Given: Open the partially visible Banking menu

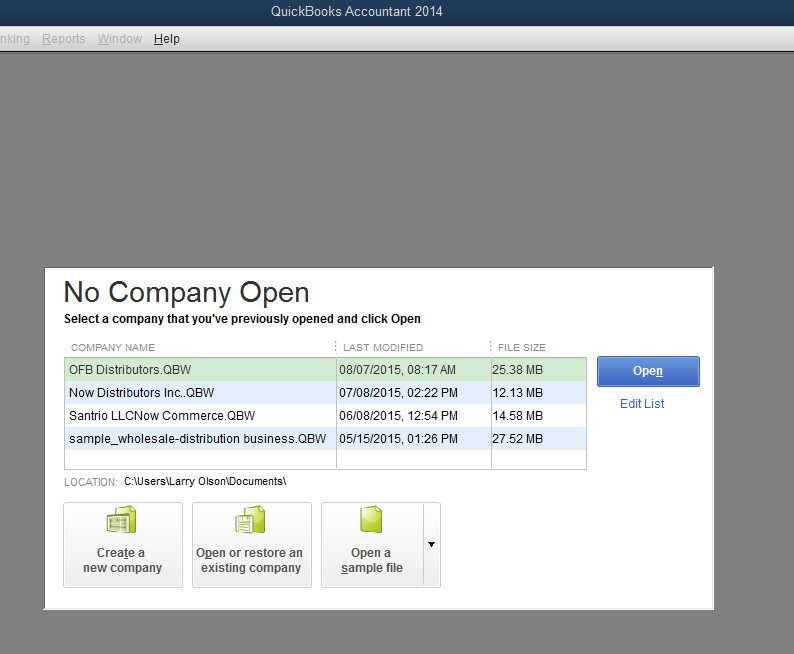Looking at the screenshot, I should click(x=14, y=39).
